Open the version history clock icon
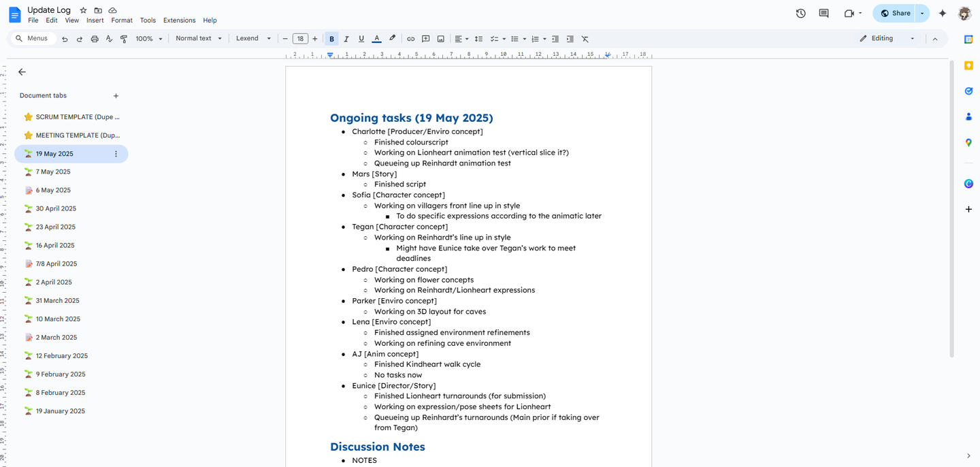The height and width of the screenshot is (467, 980). point(801,13)
